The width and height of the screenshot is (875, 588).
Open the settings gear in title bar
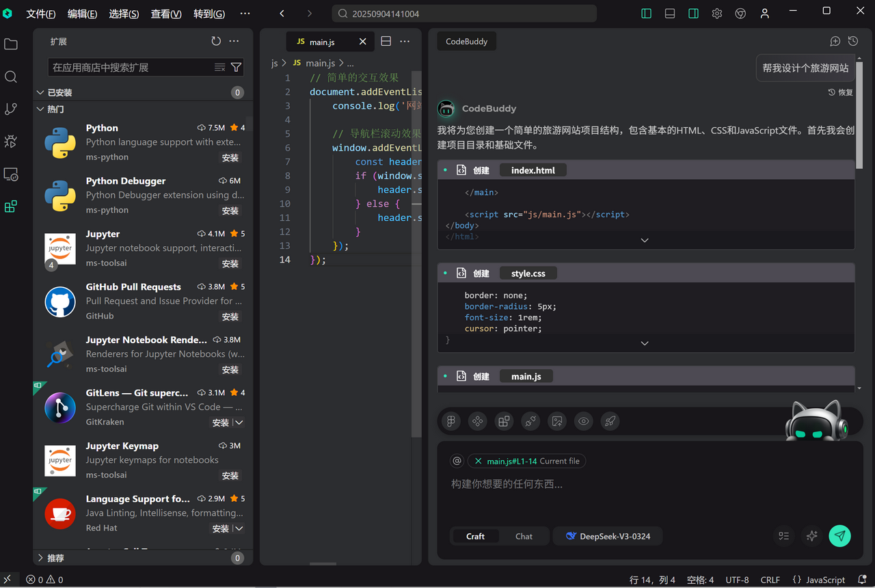(716, 14)
